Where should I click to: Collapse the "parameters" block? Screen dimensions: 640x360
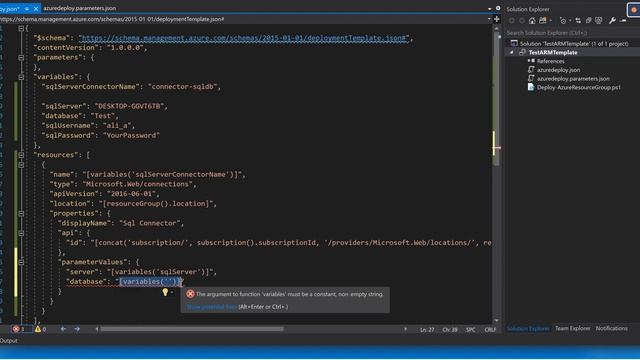(21, 58)
